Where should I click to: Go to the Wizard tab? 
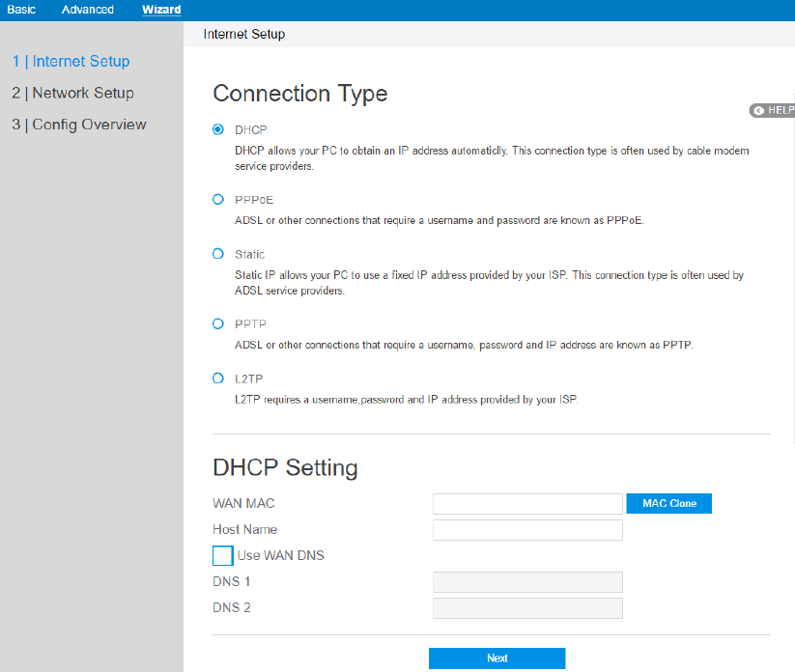161,10
